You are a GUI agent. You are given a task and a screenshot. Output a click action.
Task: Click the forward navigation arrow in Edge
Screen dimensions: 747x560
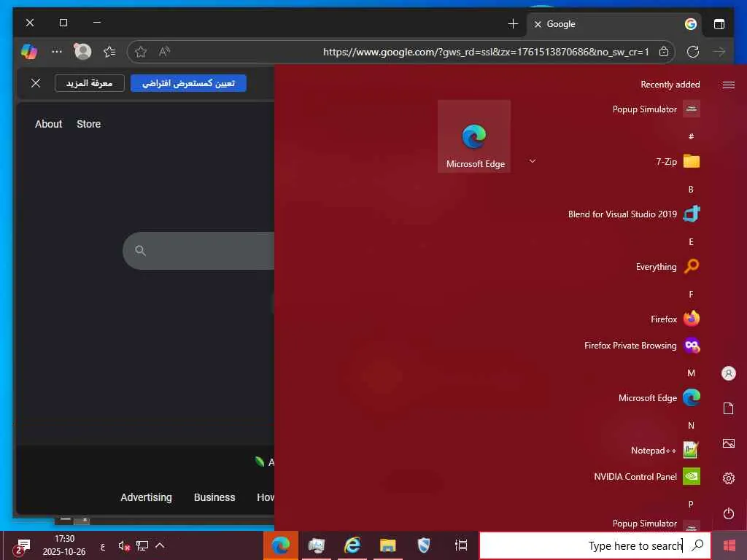(719, 52)
